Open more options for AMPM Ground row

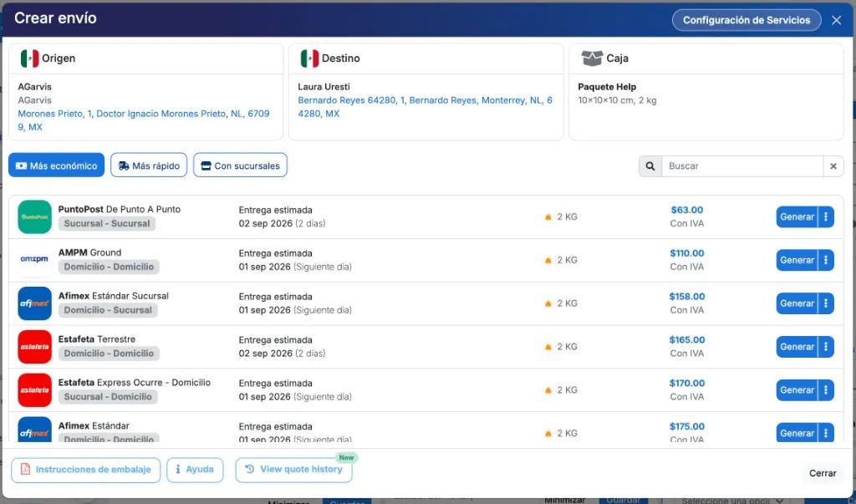coord(826,260)
